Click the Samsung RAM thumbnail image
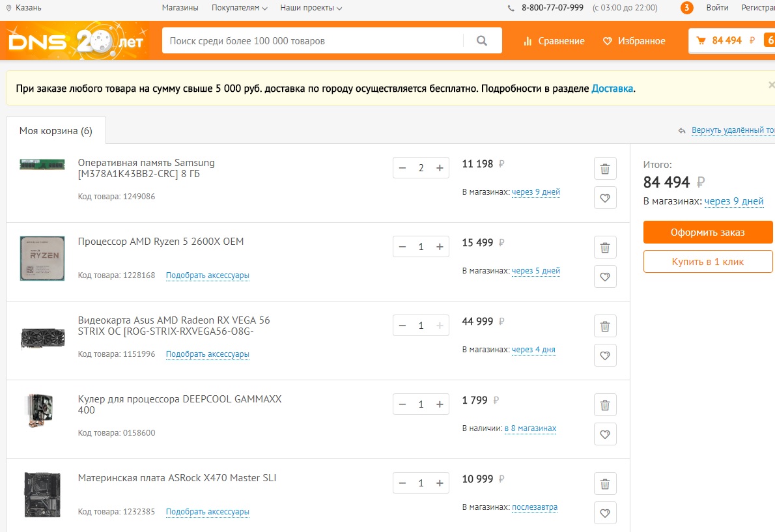Screen dimensions: 775x532 click(42, 165)
